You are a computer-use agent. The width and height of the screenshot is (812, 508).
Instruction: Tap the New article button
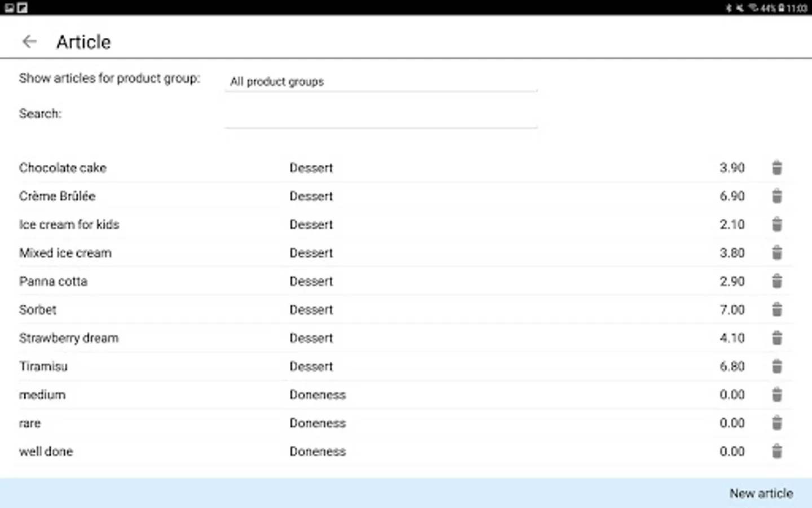click(x=761, y=493)
